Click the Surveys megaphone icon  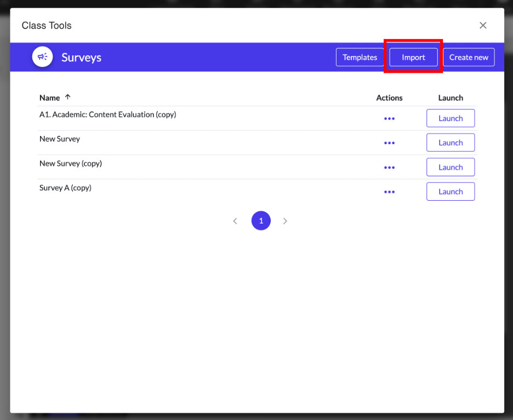click(x=42, y=57)
